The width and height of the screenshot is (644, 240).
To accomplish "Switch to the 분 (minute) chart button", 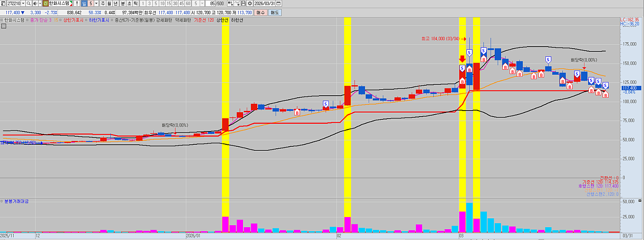I will (x=123, y=3).
